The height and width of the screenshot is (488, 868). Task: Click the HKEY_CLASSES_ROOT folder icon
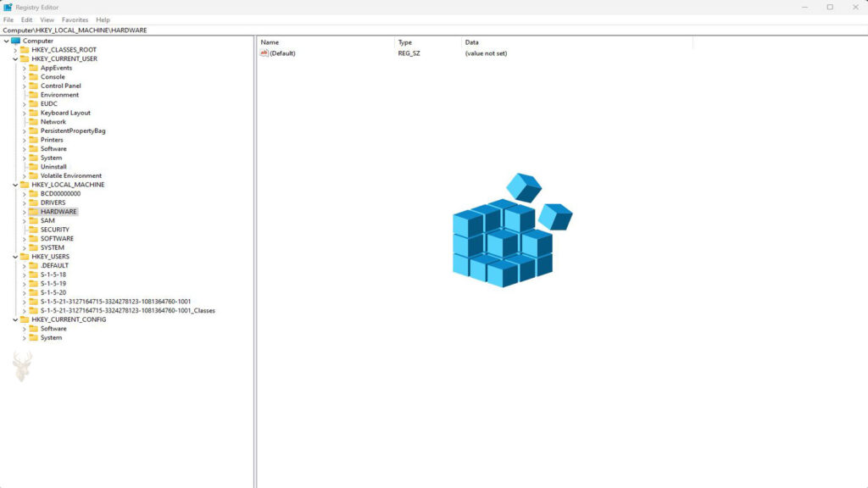25,50
